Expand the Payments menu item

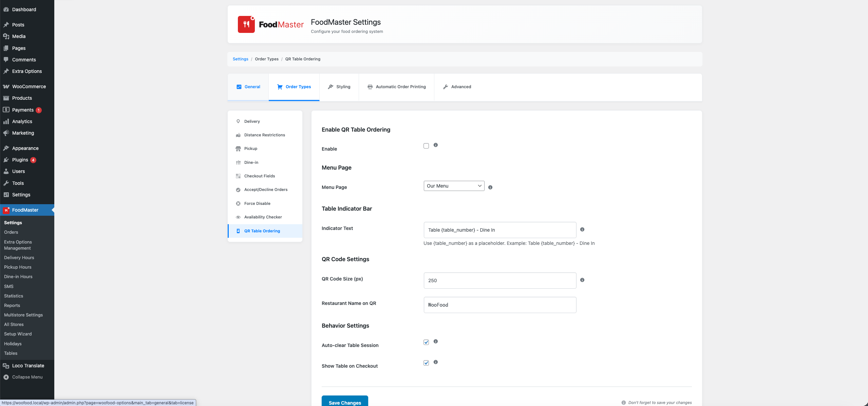pyautogui.click(x=23, y=110)
